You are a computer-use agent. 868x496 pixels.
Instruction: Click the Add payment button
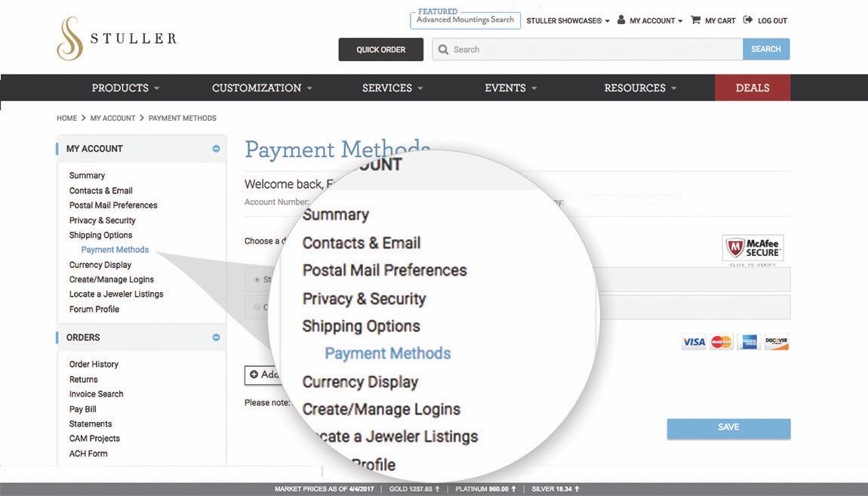click(263, 374)
